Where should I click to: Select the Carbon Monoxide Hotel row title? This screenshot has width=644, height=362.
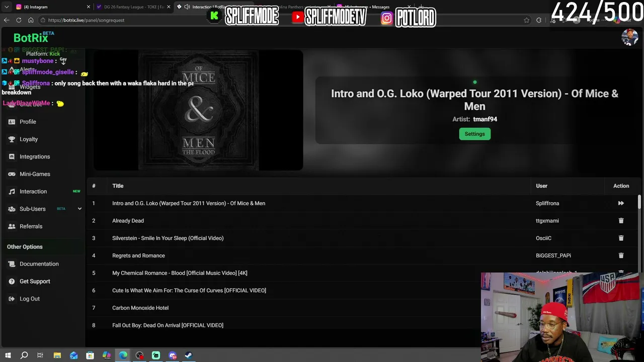(140, 308)
